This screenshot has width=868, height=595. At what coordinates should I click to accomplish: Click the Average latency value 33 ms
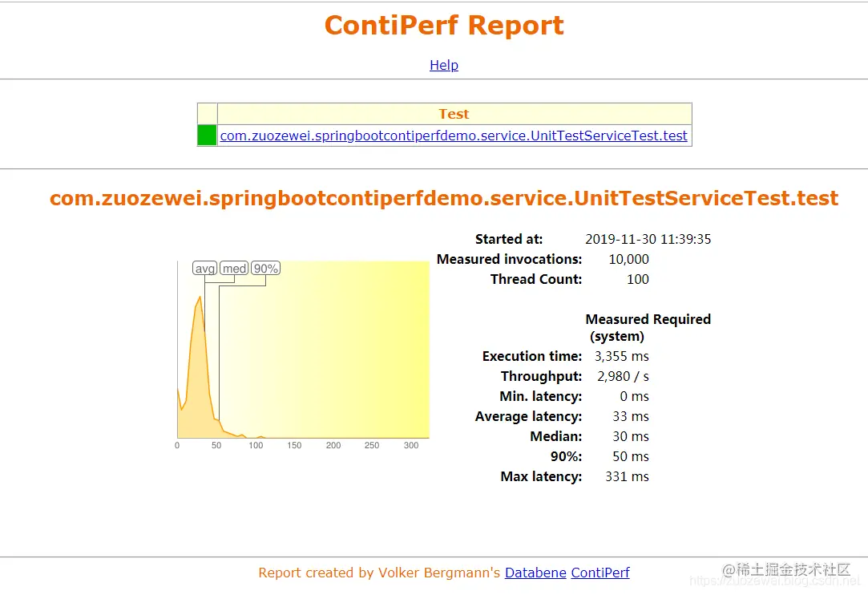(x=631, y=416)
